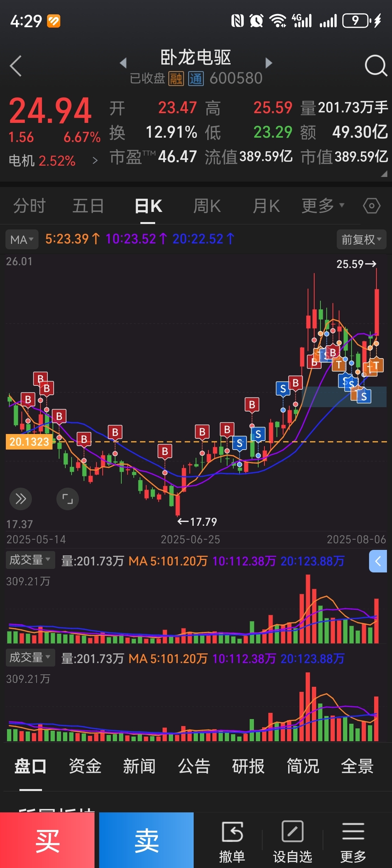The image size is (392, 868).
Task: Tap the MA 20:22.52 value
Action: click(x=203, y=239)
